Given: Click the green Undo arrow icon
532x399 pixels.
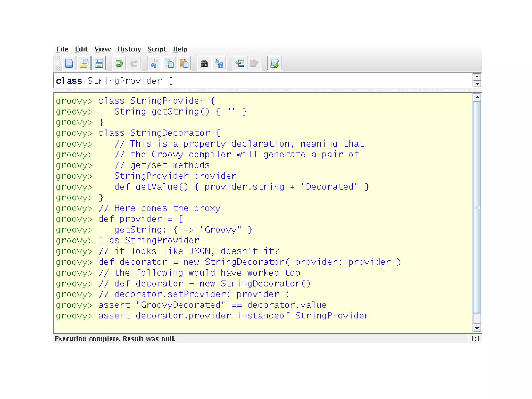Looking at the screenshot, I should point(119,63).
